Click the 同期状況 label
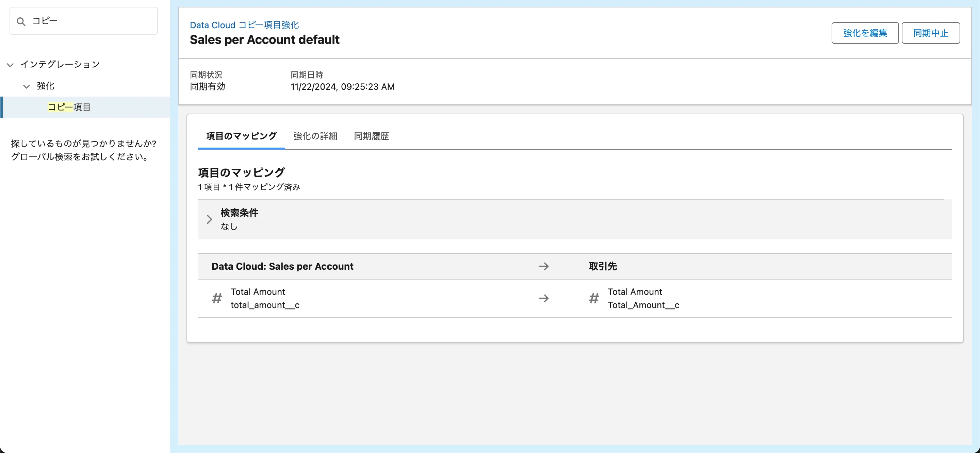 [206, 75]
